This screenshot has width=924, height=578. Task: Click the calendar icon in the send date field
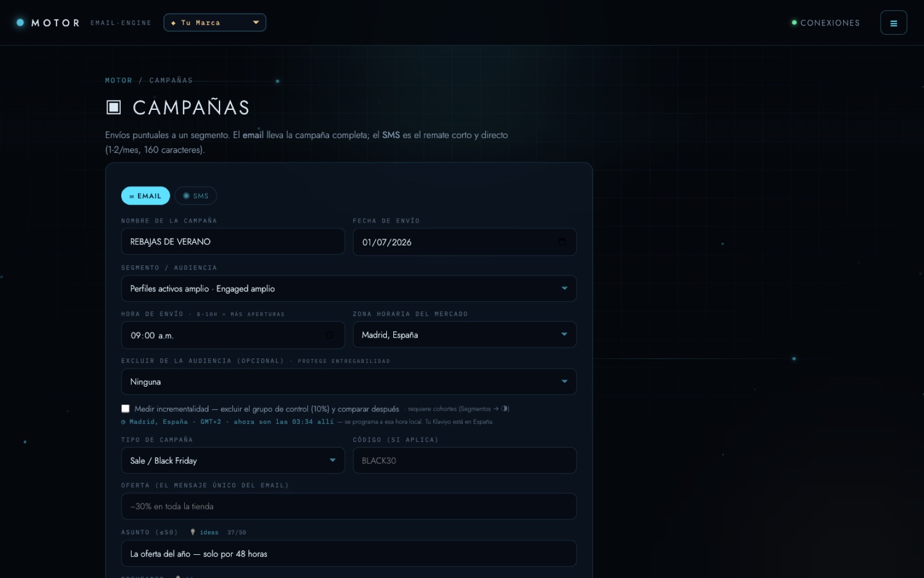pyautogui.click(x=562, y=242)
